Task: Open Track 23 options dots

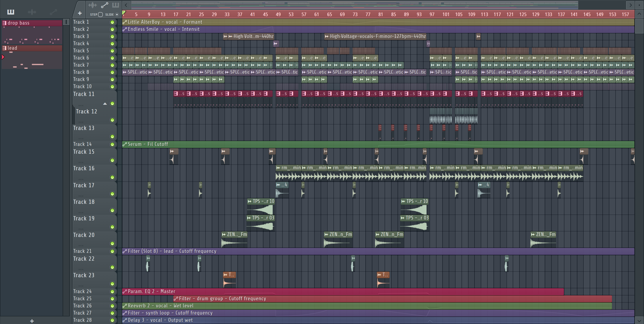Action: tap(81, 286)
